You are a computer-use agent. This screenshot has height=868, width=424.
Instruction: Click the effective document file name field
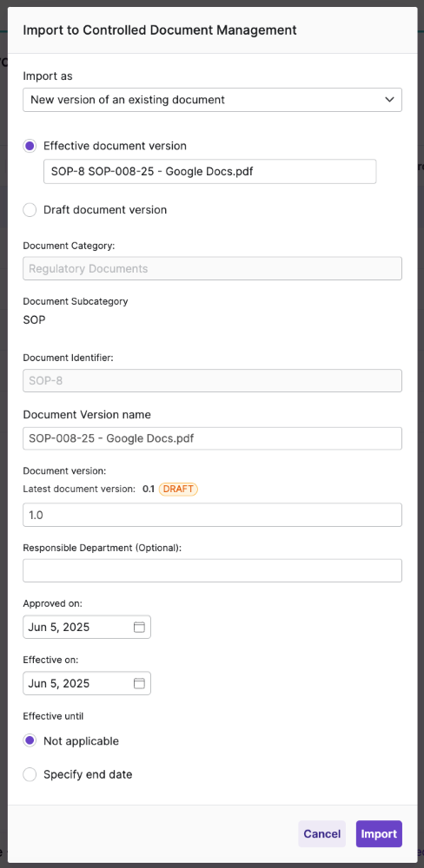pyautogui.click(x=210, y=172)
